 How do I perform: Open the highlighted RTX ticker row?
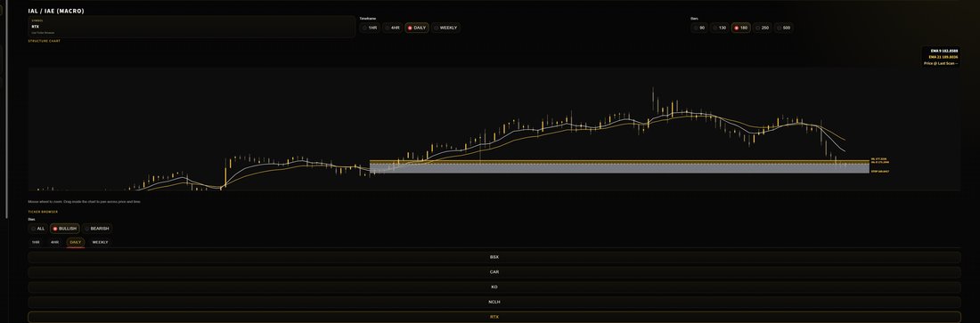click(x=494, y=317)
